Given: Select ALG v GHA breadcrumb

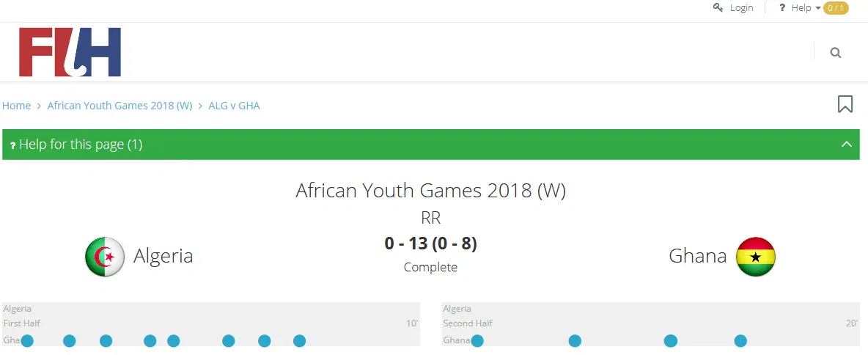Looking at the screenshot, I should tap(234, 106).
